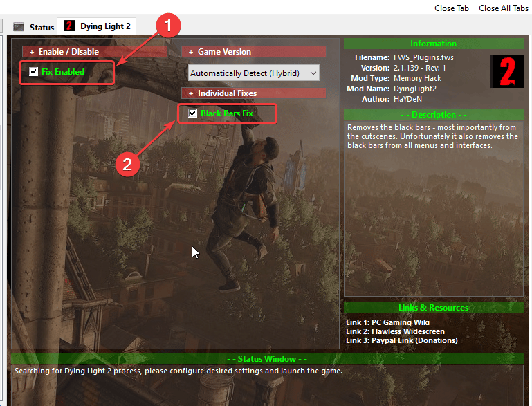Click the Mod Type value Memory Hack

[417, 78]
